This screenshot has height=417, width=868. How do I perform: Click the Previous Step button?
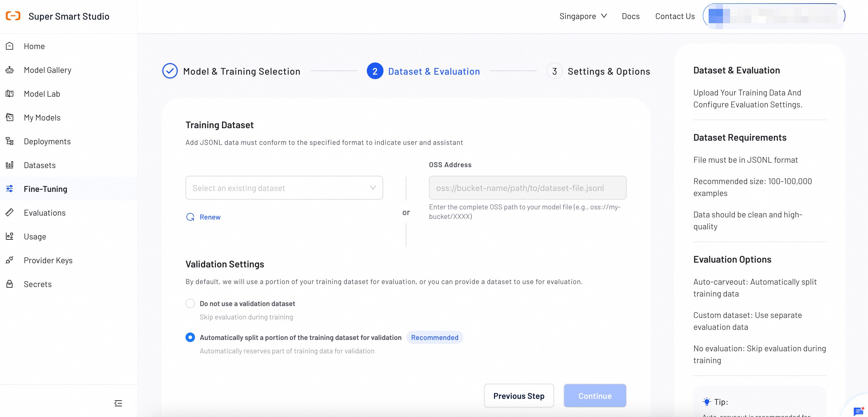pos(519,396)
